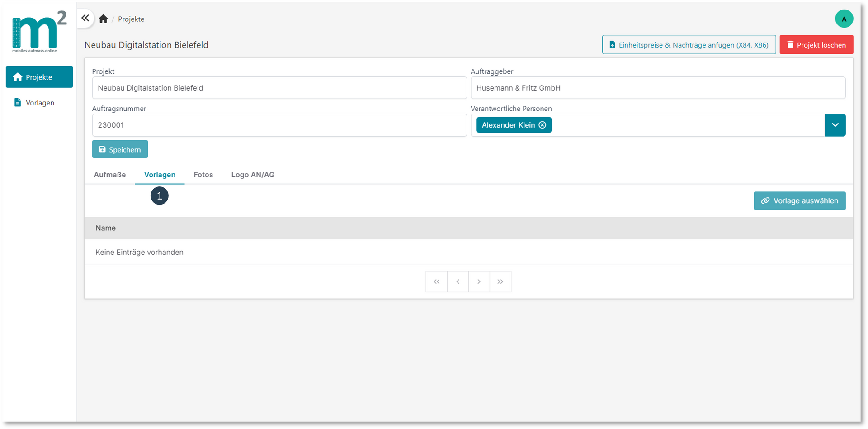Click the m2 mobiles-aufmass.online logo
Screen dimensions: 868x429
39,32
